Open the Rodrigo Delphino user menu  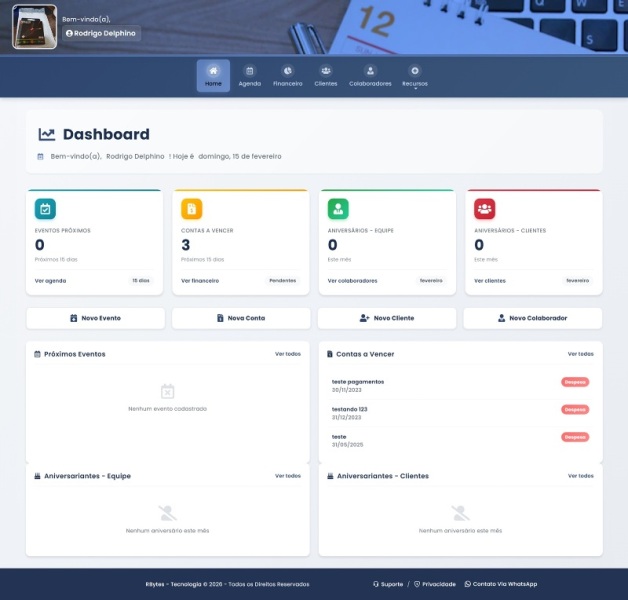pos(101,33)
